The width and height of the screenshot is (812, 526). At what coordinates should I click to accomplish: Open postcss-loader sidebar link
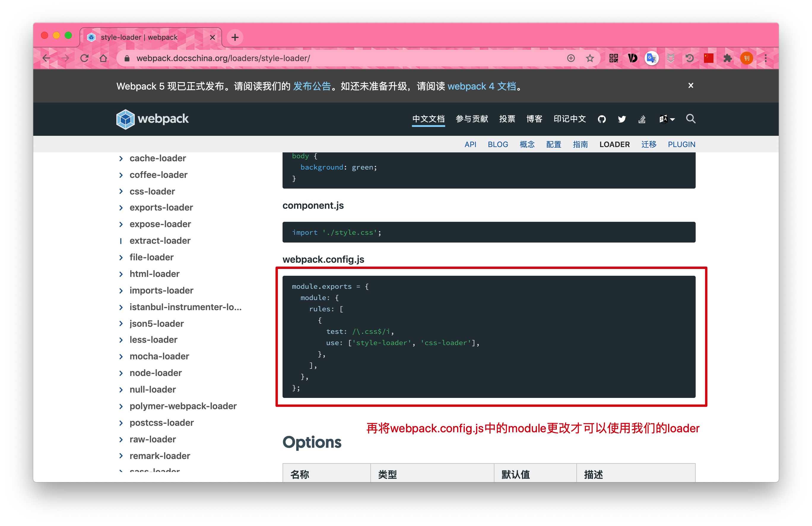click(x=162, y=423)
